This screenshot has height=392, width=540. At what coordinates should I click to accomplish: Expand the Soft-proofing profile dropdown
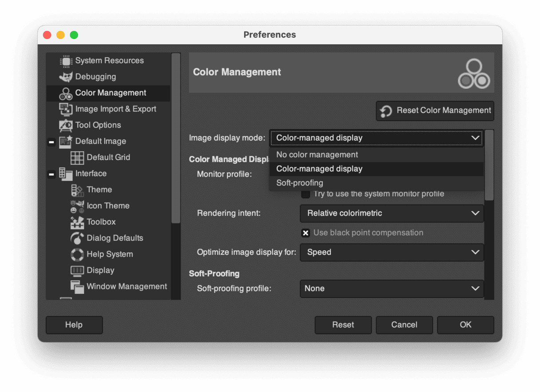point(392,289)
